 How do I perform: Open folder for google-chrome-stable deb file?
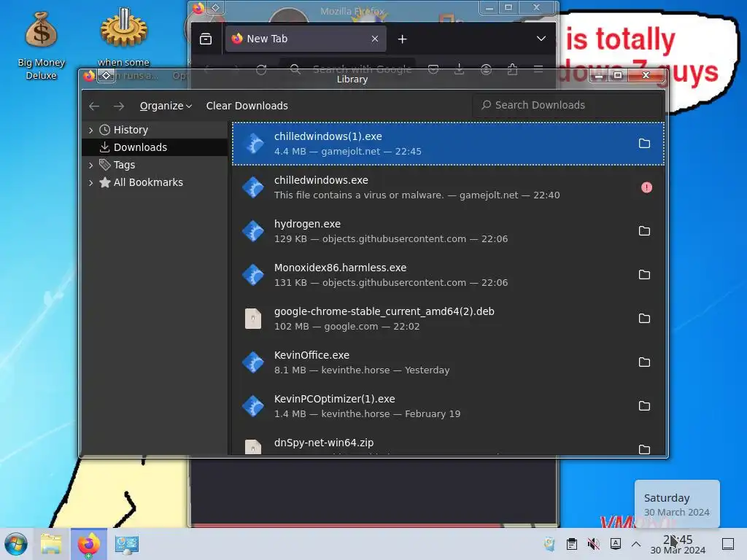click(644, 319)
